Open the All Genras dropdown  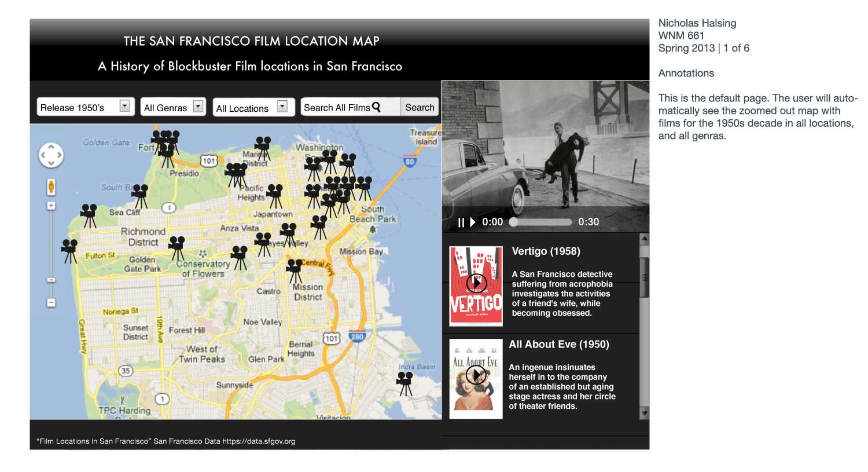point(173,107)
